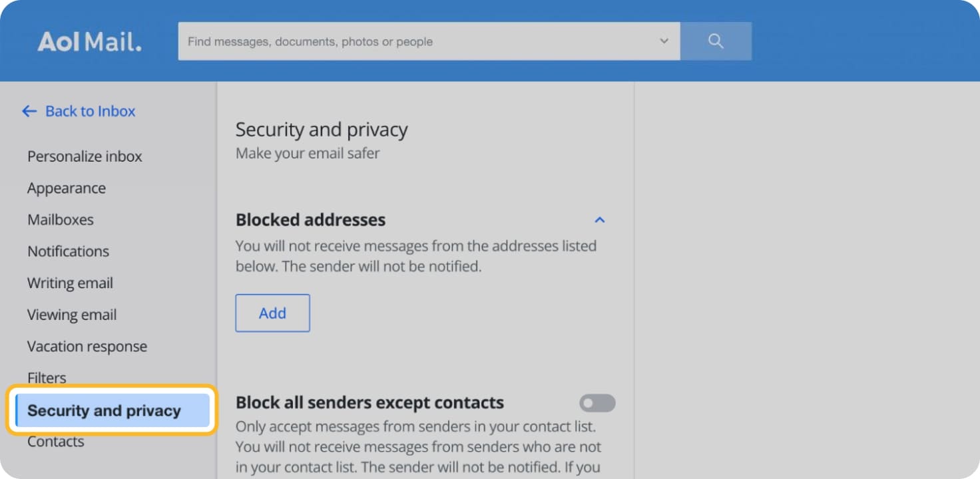This screenshot has width=980, height=479.
Task: Collapse the Blocked addresses section
Action: tap(600, 220)
